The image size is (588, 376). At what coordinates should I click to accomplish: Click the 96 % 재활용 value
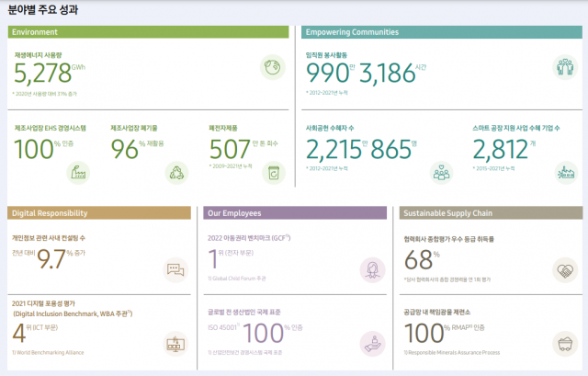click(137, 149)
